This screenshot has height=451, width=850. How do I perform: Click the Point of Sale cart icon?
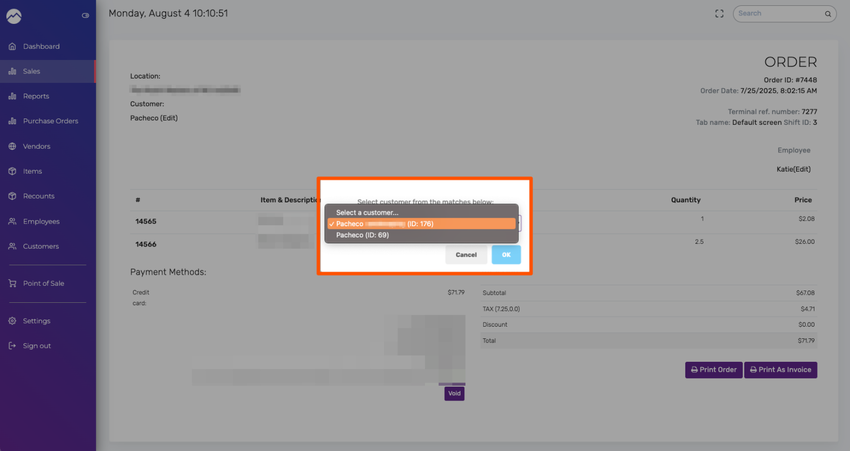click(x=12, y=284)
